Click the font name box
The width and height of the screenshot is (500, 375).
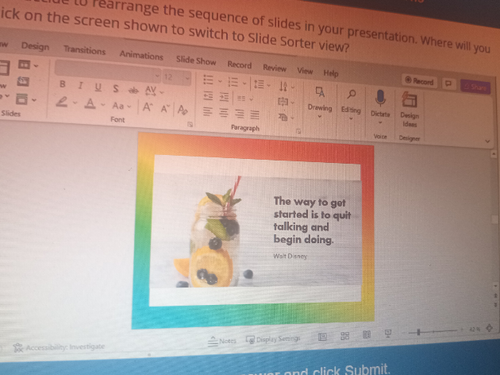tap(108, 71)
